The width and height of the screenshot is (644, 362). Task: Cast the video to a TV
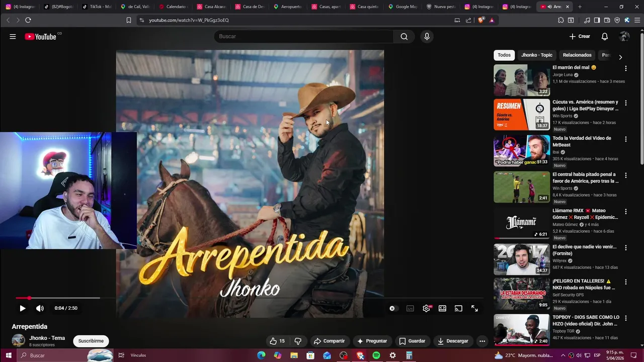tap(458, 308)
